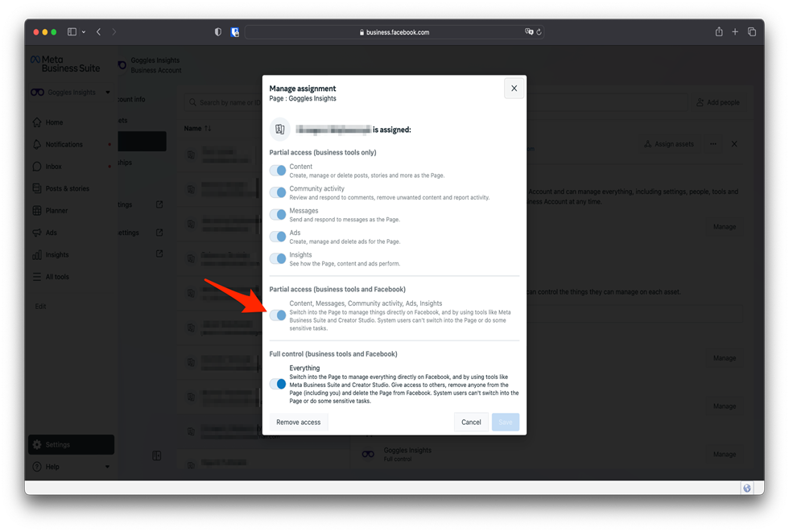789x532 pixels.
Task: Expand the Help menu arrow
Action: coord(108,467)
